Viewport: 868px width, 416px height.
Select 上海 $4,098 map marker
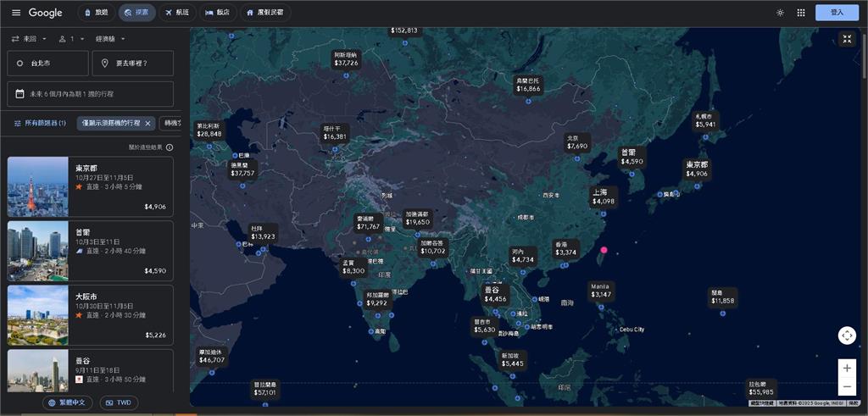click(604, 197)
